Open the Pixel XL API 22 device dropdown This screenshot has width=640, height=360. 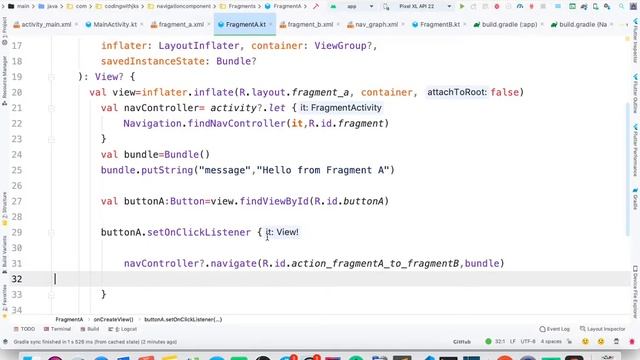click(x=420, y=7)
